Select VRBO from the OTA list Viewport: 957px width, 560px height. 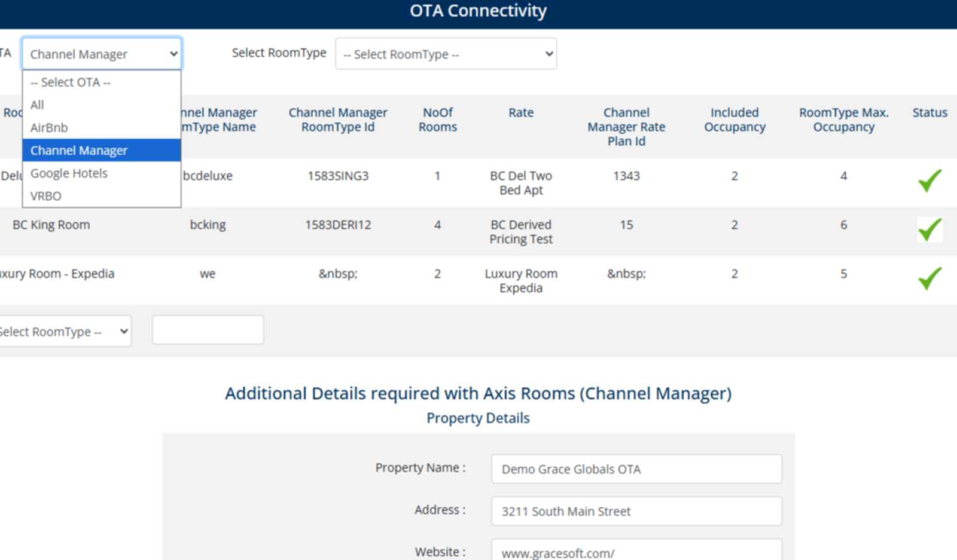pos(102,195)
